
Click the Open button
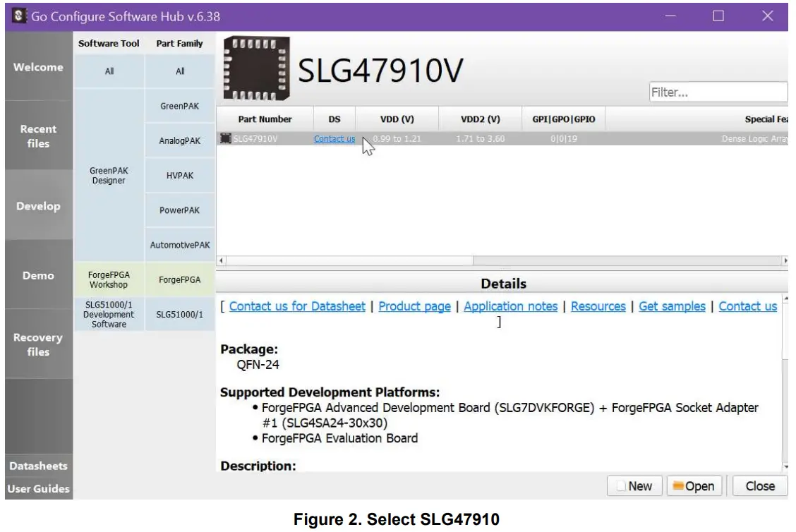pos(694,486)
